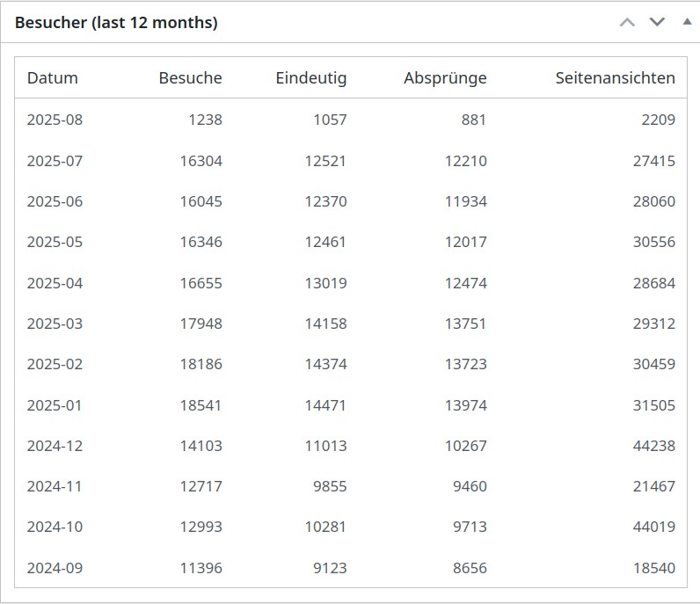700x604 pixels.
Task: Select the Besuche column header
Action: click(190, 78)
